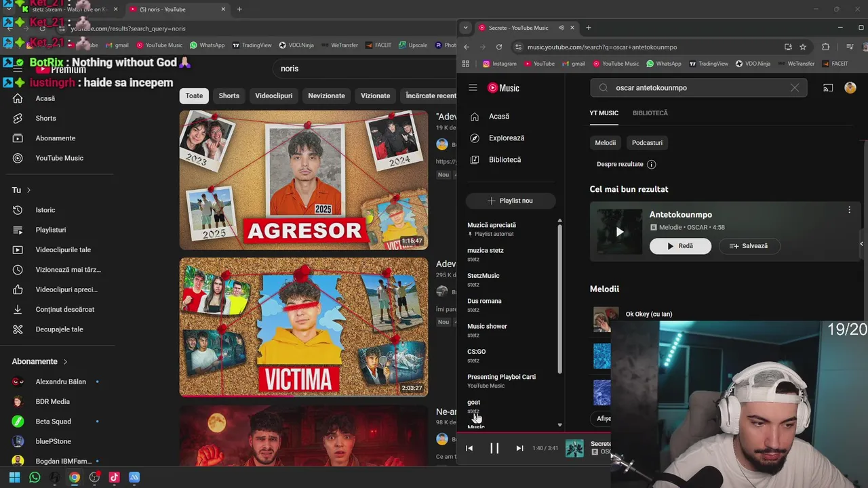Open FACEIT bookmark in music window
Viewport: 868px width, 488px height.
(834, 64)
